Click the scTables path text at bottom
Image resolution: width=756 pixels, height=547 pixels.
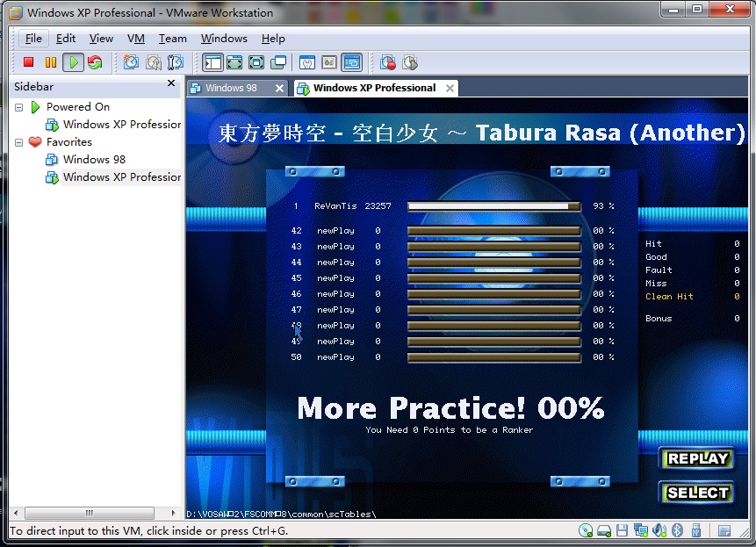click(281, 515)
